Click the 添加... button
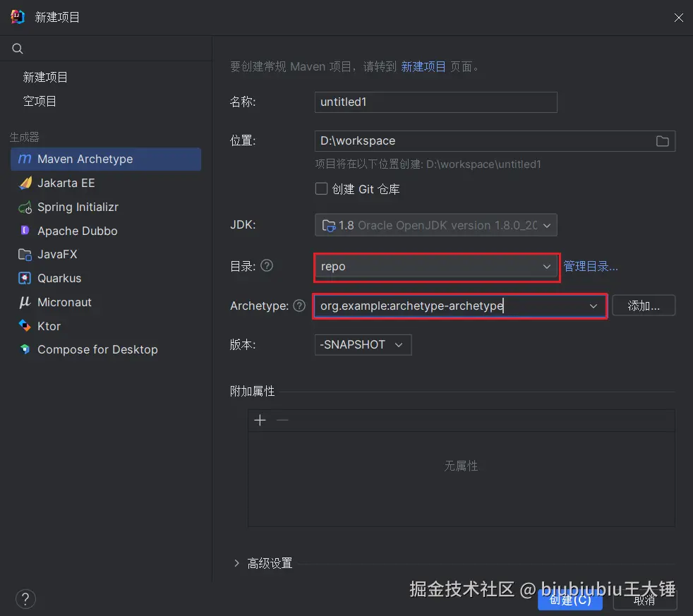This screenshot has width=693, height=616. 644,306
